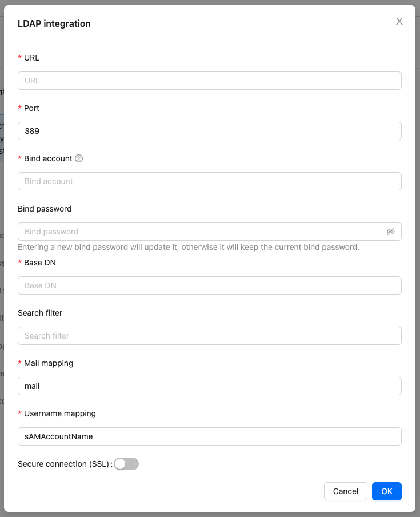Viewport: 420px width, 517px height.
Task: Click the Bind account help icon
Action: coord(79,158)
